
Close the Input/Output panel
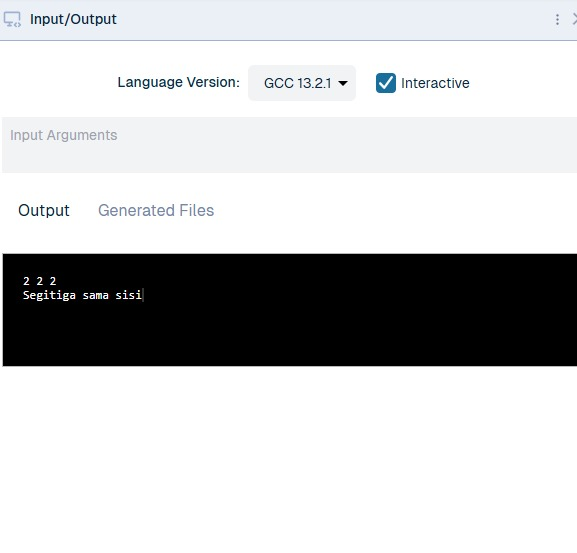click(574, 19)
